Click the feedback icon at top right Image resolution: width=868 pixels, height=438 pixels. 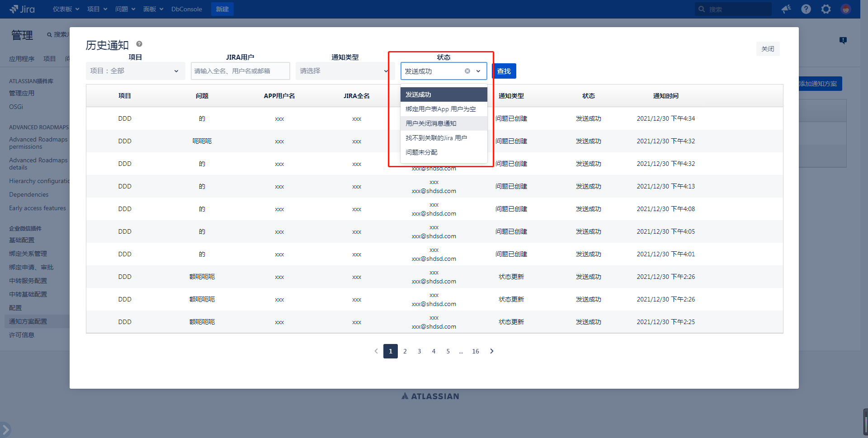coord(843,40)
